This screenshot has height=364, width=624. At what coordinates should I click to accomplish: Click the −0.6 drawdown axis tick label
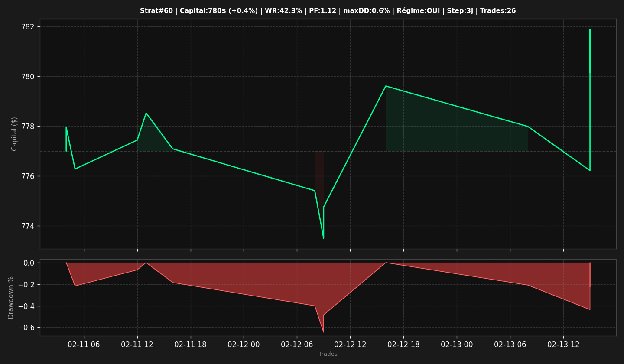click(26, 328)
